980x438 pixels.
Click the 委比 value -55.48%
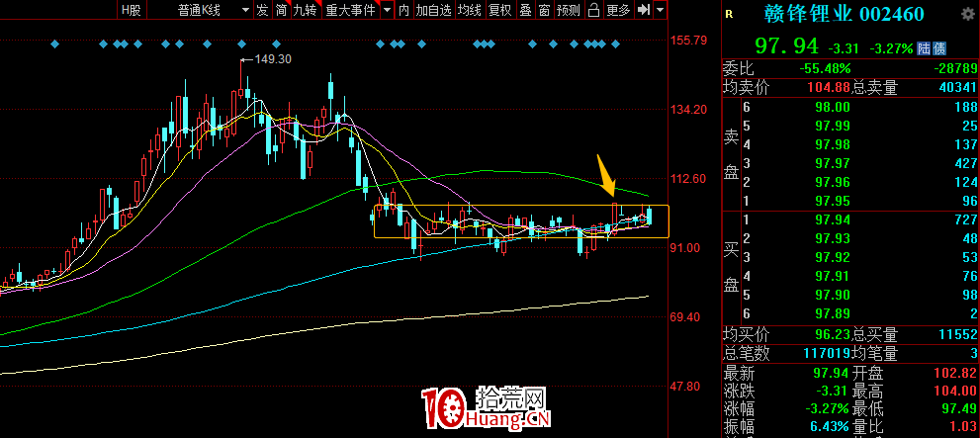coord(825,68)
